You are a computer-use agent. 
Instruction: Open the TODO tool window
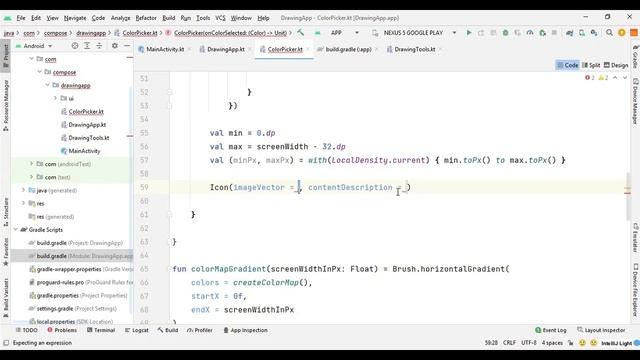(x=26, y=330)
